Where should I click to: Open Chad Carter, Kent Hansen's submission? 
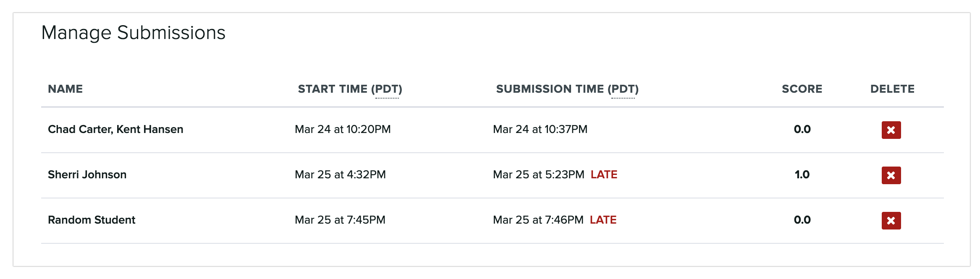116,129
